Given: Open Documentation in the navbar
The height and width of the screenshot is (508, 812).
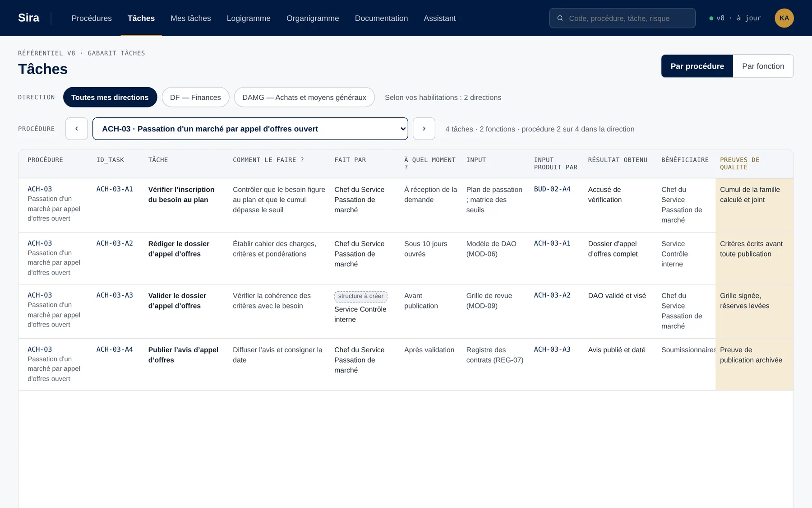Looking at the screenshot, I should 381,18.
